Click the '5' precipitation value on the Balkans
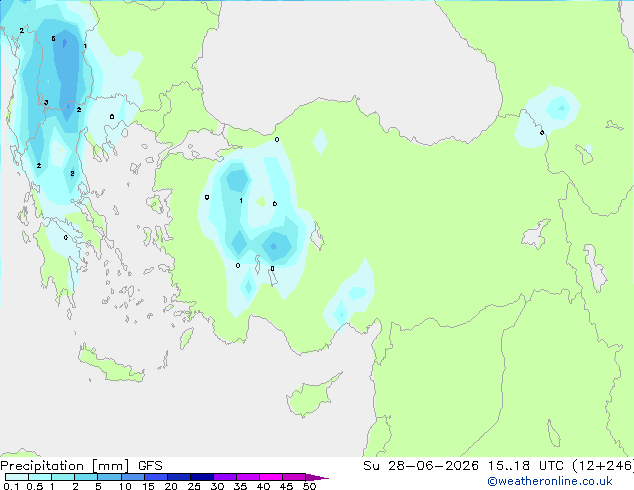Viewport: 634px width, 490px height. click(53, 39)
